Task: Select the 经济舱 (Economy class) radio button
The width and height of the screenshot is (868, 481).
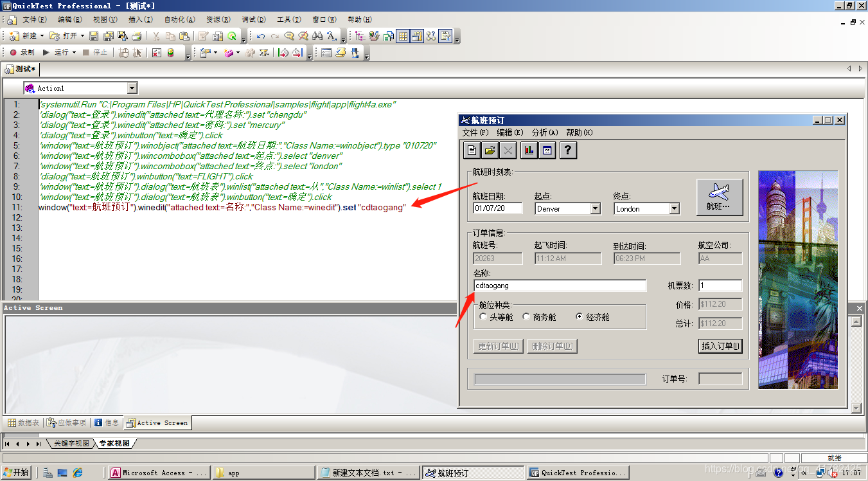Action: [x=580, y=316]
